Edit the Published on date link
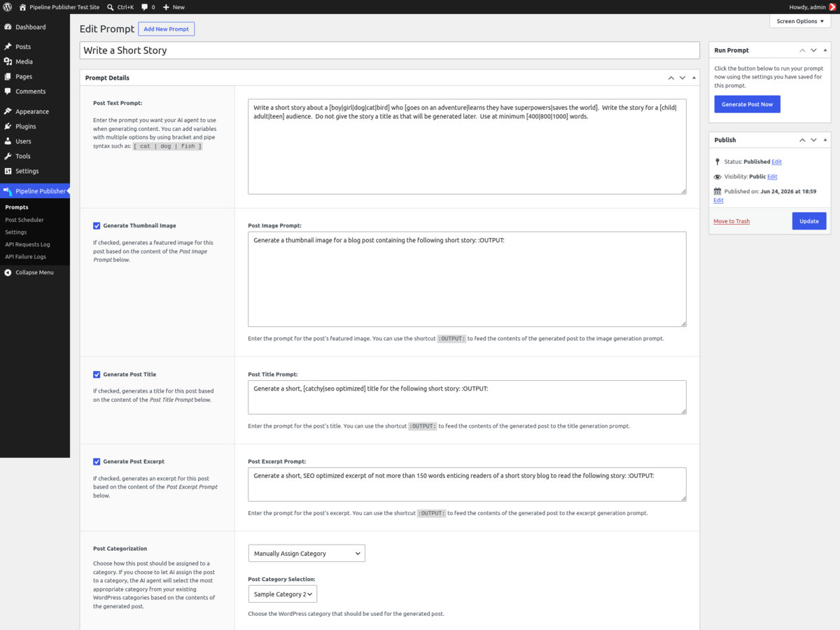840x630 pixels. (718, 200)
